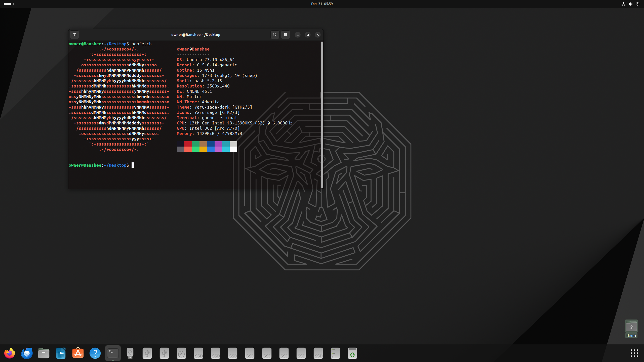This screenshot has height=362, width=644.
Task: Click the 'OS: Ubuntu 23.10 x86_64' line
Action: pyautogui.click(x=206, y=60)
